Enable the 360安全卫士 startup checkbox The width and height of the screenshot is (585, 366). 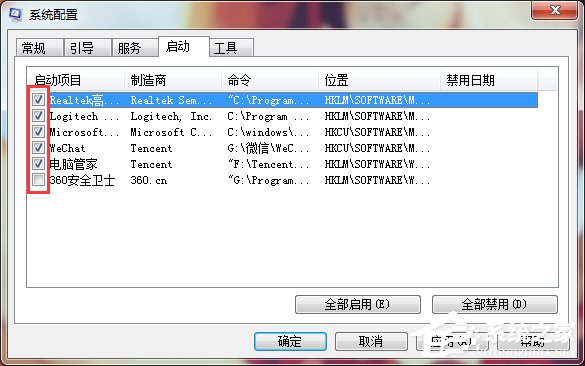(38, 180)
